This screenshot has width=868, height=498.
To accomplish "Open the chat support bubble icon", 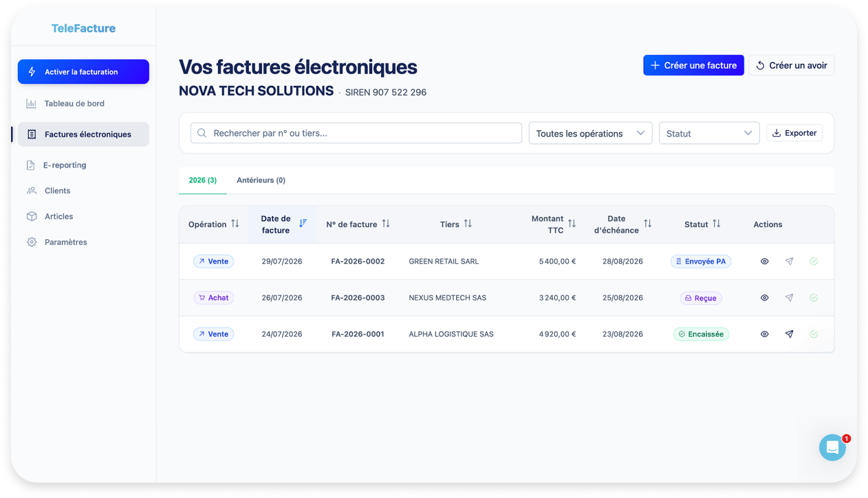I will 832,447.
